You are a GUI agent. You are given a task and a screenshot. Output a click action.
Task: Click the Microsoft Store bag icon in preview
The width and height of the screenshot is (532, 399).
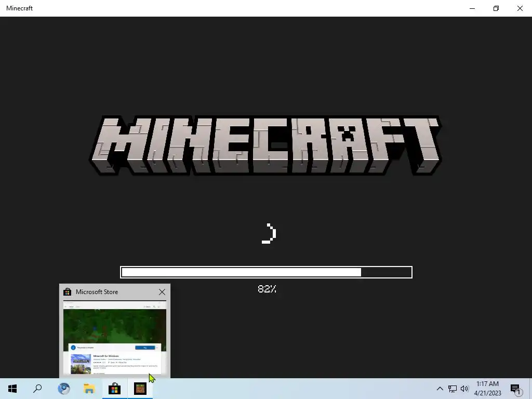[x=68, y=292]
